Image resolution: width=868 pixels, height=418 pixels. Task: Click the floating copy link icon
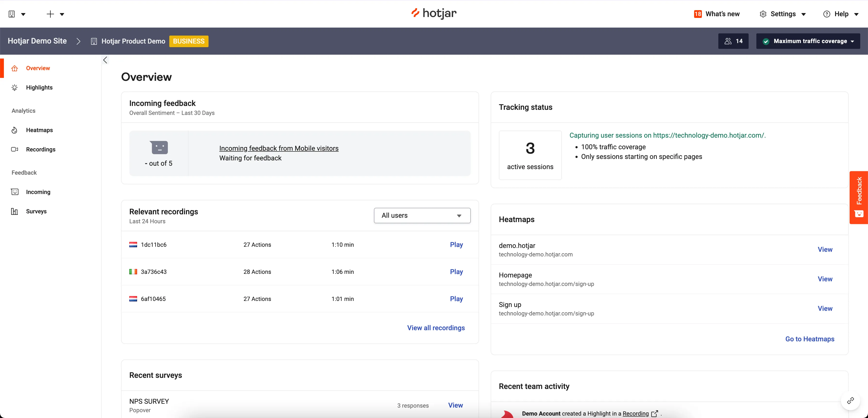click(x=851, y=401)
